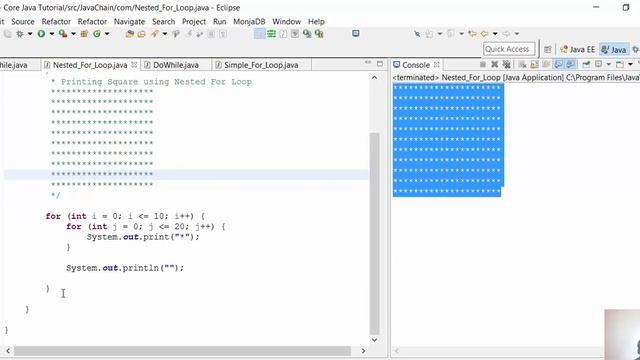The height and width of the screenshot is (360, 640).
Task: Click the Open Console icon
Action: 620,64
